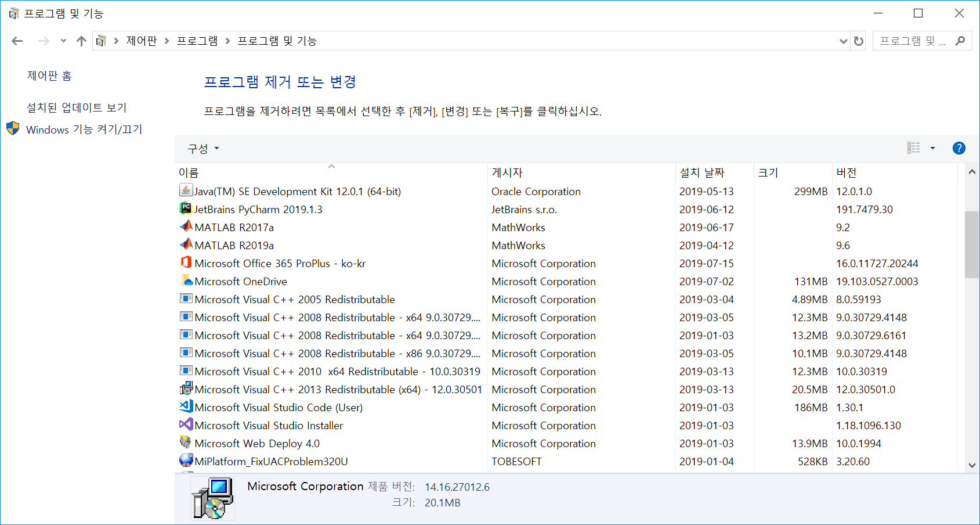Screen dimensions: 980x525
Task: Click the 제어판 breadcrumb
Action: pyautogui.click(x=142, y=41)
